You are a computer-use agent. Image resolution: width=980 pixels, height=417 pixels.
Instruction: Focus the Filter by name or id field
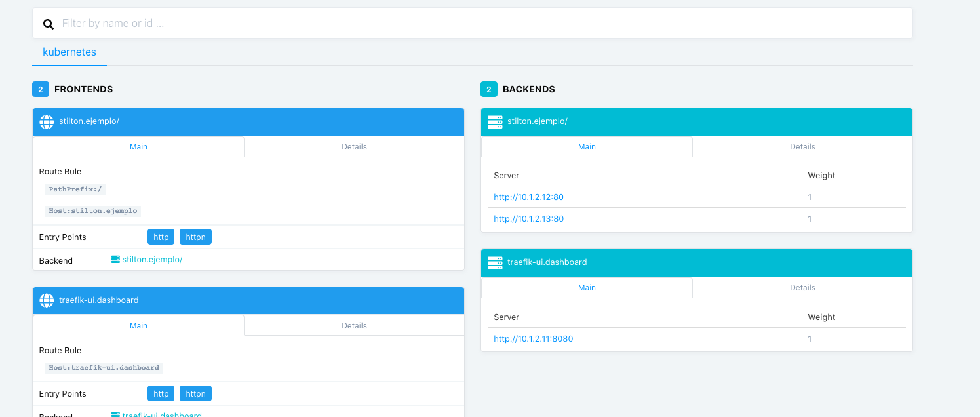click(472, 23)
